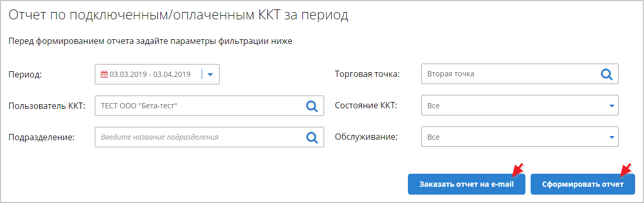The image size is (644, 203).
Task: Click the magnifier icon in Пользователь ККТ field
Action: coord(312,106)
